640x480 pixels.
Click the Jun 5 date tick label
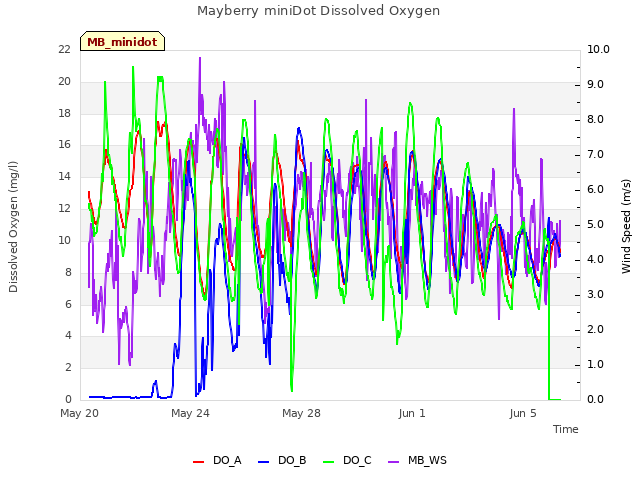[x=523, y=413]
